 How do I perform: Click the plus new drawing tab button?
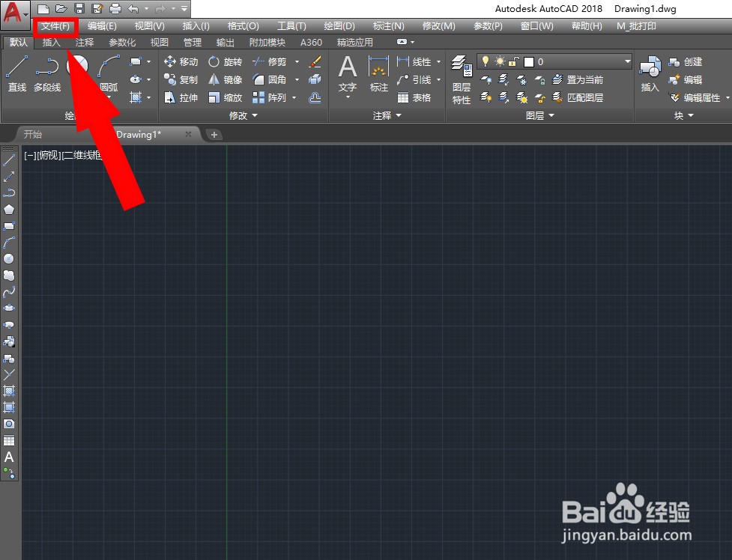[x=214, y=135]
